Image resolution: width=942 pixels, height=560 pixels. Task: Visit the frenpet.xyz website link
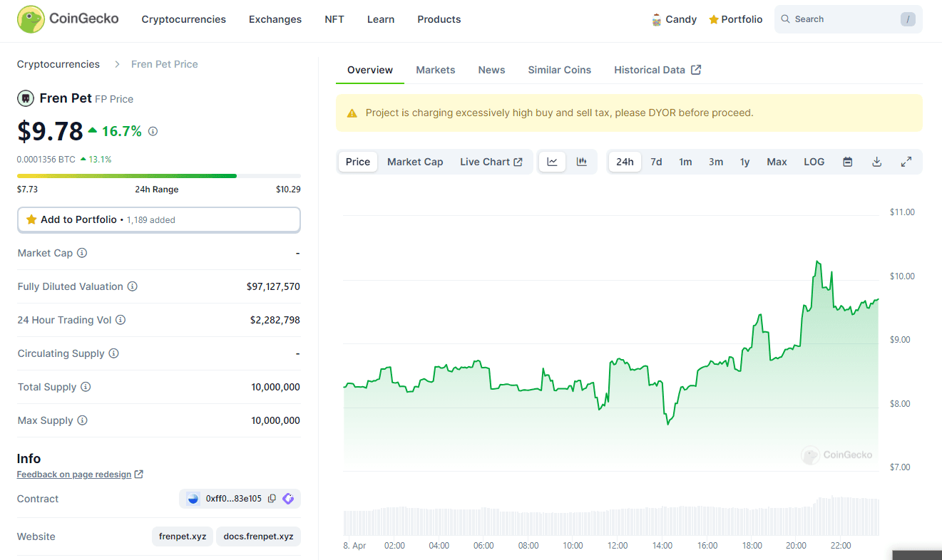[x=183, y=536]
